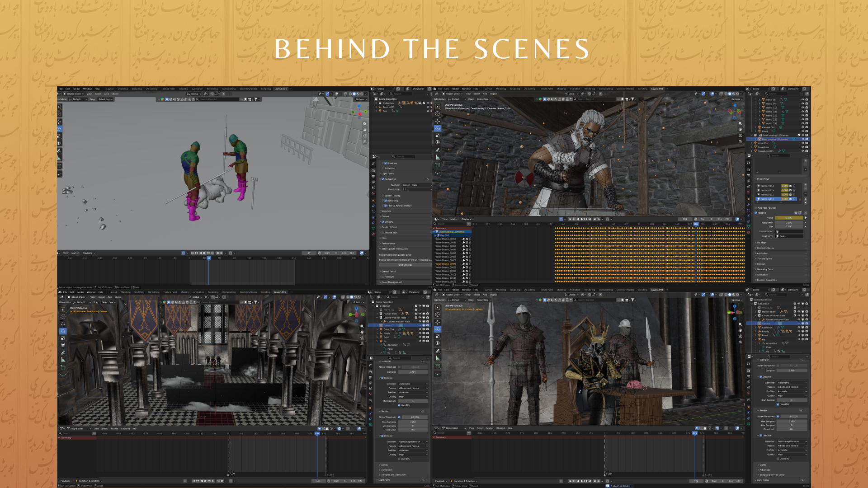Screen dimensions: 868x488
Task: Click the pan hand icon in the cathedral viewport
Action: coord(362,332)
